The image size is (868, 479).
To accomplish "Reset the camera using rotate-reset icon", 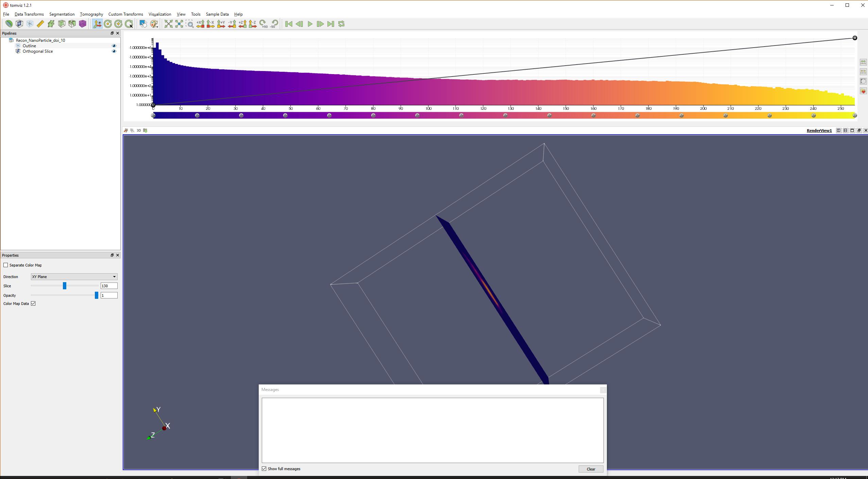I will coord(107,24).
